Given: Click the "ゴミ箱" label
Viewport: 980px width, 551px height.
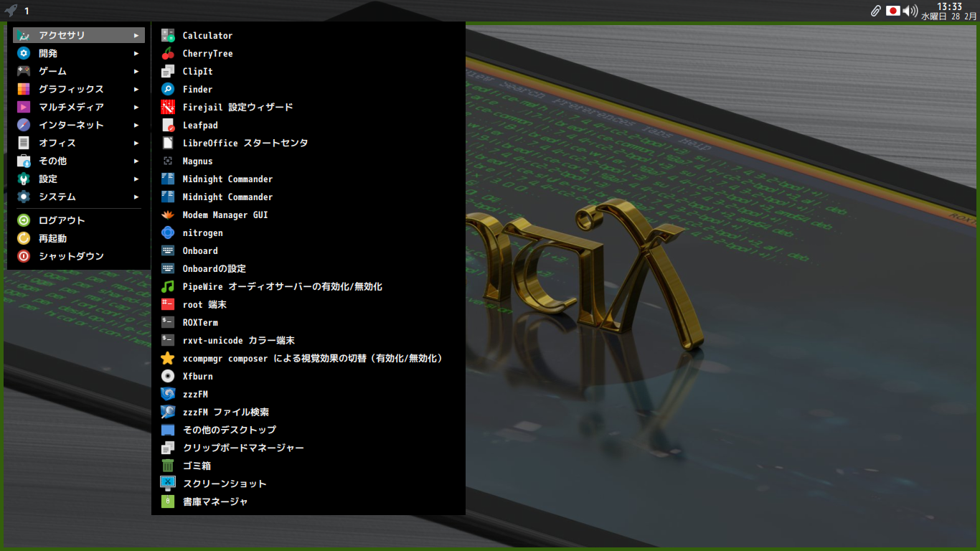Looking at the screenshot, I should pos(197,466).
